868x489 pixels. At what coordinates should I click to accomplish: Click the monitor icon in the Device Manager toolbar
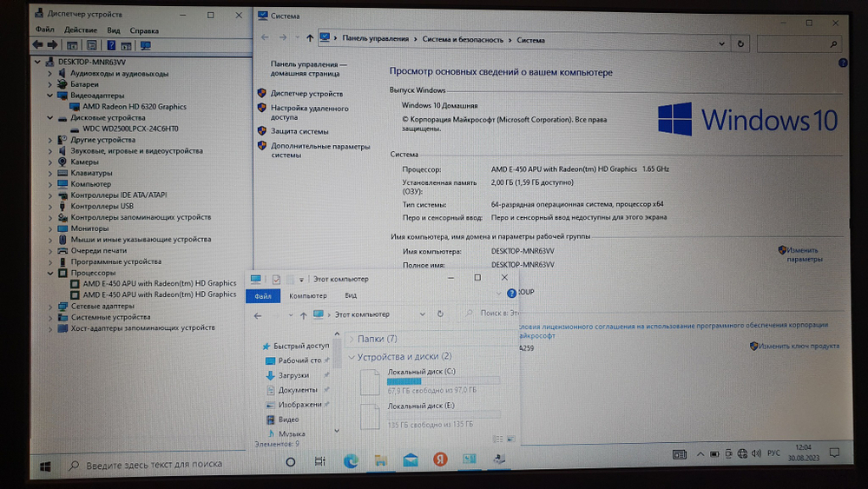coord(146,45)
